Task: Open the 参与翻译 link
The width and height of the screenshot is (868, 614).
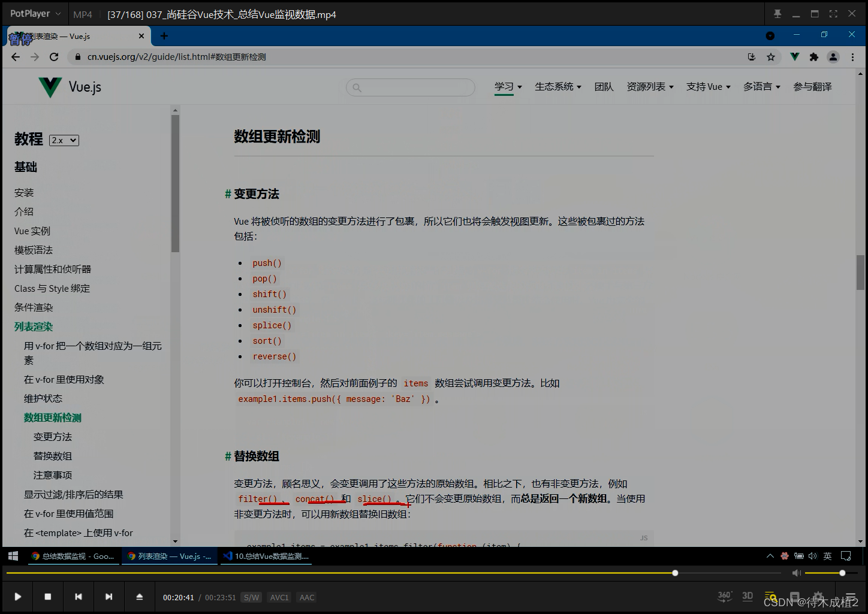Action: (812, 87)
